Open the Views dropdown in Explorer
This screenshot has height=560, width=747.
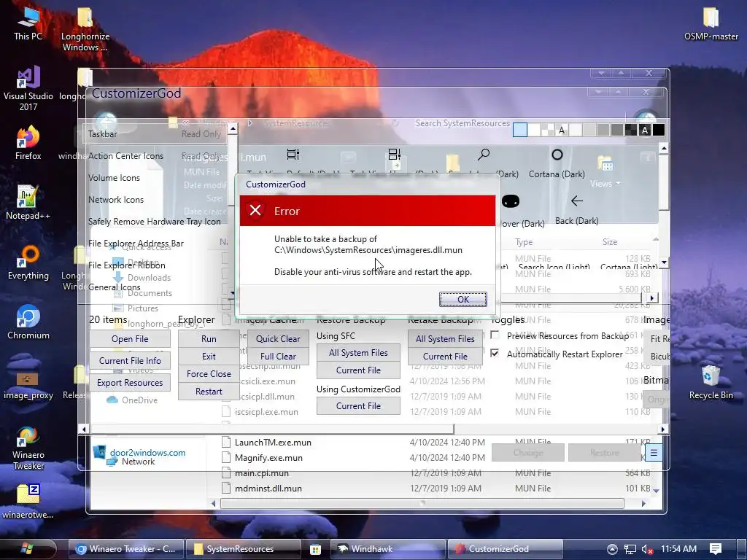pos(605,183)
